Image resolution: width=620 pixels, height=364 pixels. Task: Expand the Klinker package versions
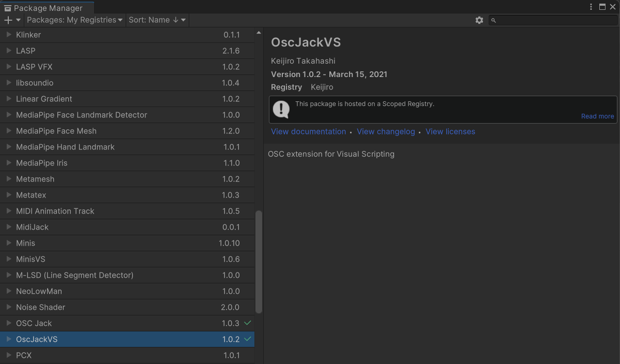pyautogui.click(x=9, y=35)
